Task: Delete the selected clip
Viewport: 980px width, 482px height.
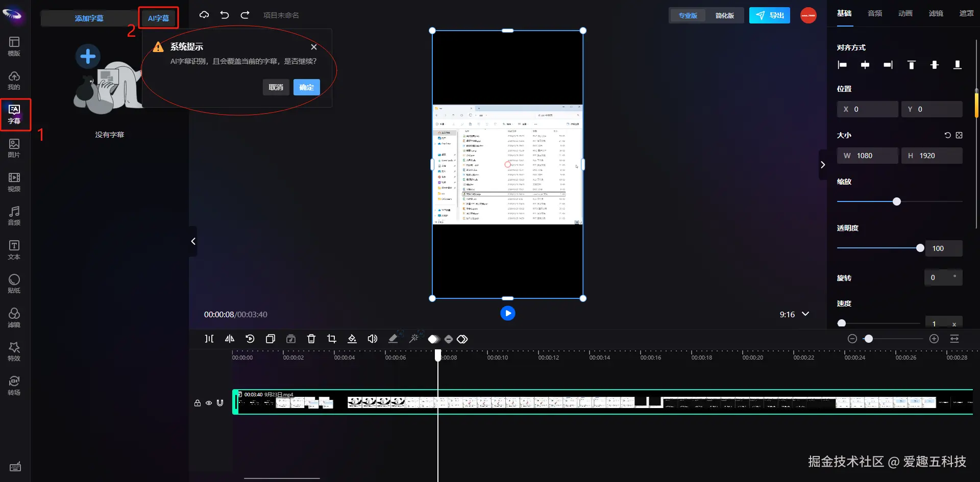Action: [311, 339]
